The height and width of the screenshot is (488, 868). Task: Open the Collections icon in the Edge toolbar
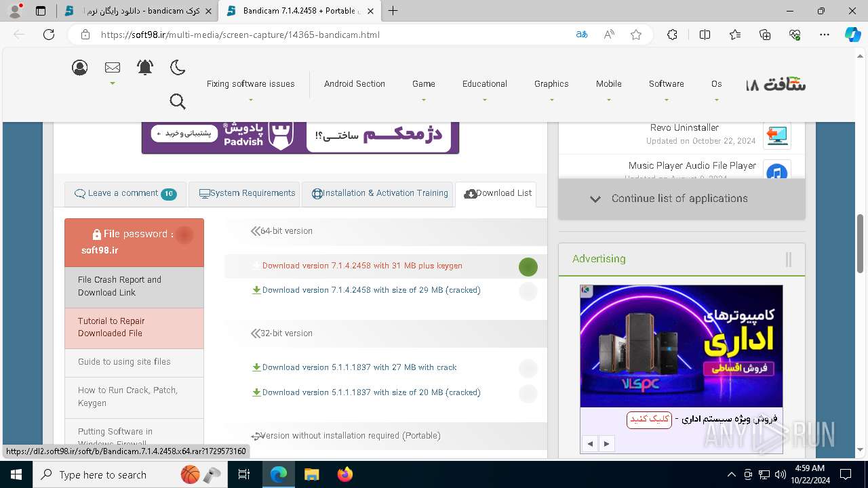click(x=765, y=35)
